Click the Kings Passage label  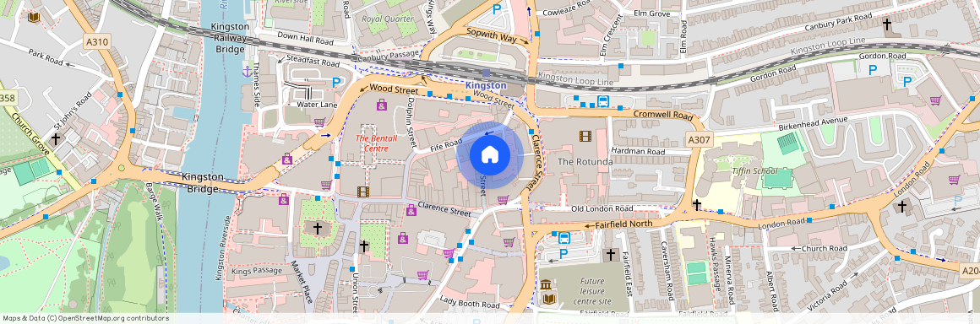[x=257, y=272]
